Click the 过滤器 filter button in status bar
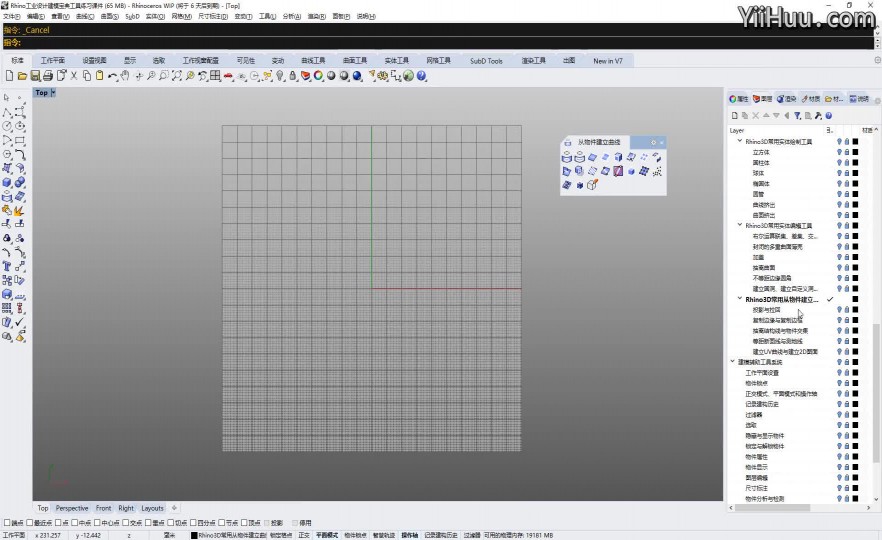Viewport: 882px width, 540px height. [x=471, y=535]
